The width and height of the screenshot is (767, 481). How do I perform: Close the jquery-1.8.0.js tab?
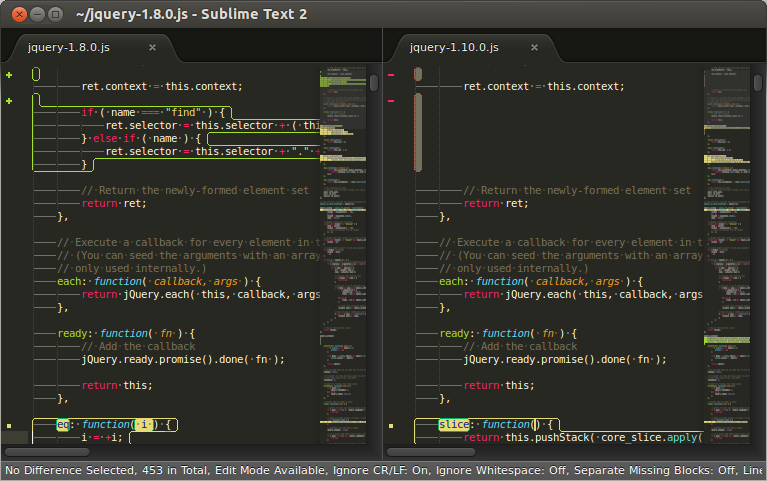152,47
